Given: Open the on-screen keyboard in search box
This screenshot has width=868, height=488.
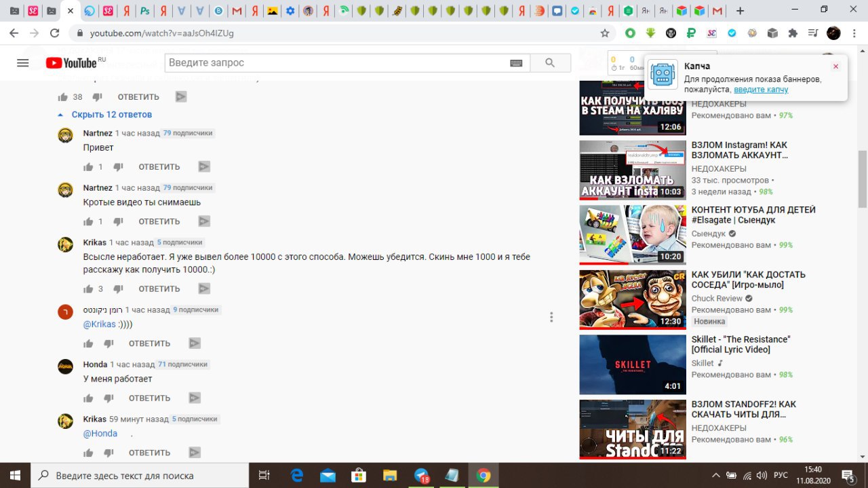Looking at the screenshot, I should pyautogui.click(x=516, y=63).
